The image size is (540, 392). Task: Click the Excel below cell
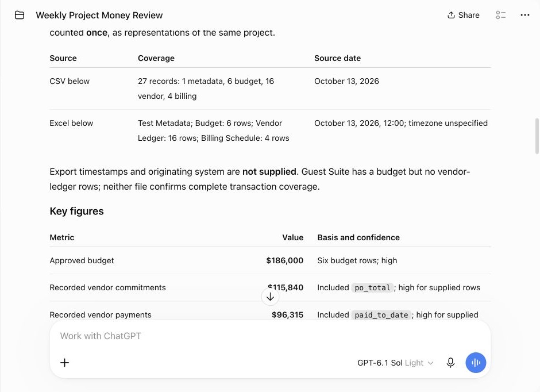pyautogui.click(x=71, y=124)
